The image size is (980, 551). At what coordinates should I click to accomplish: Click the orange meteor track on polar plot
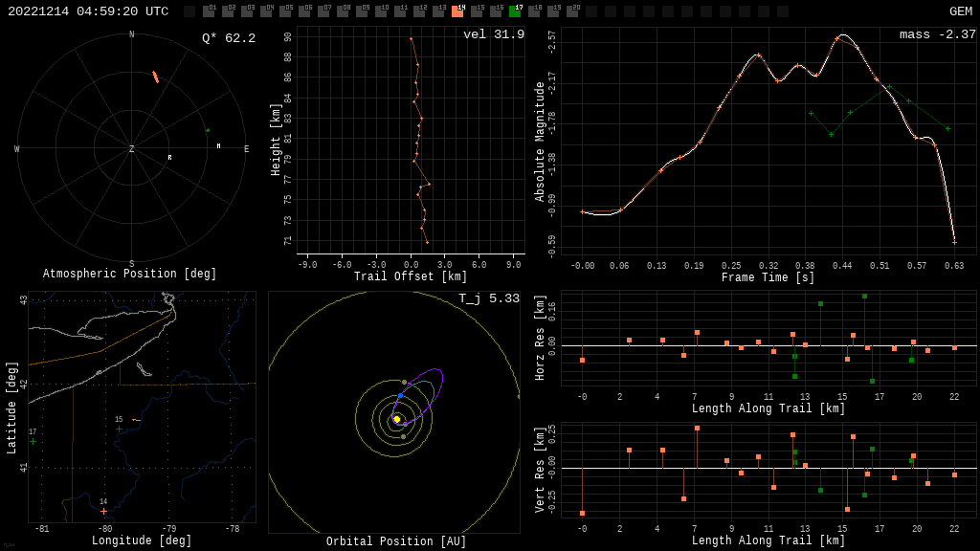tap(156, 77)
